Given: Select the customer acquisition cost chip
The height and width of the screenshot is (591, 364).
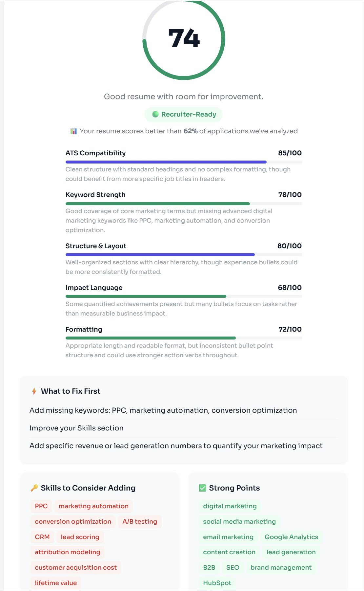Looking at the screenshot, I should pos(75,567).
